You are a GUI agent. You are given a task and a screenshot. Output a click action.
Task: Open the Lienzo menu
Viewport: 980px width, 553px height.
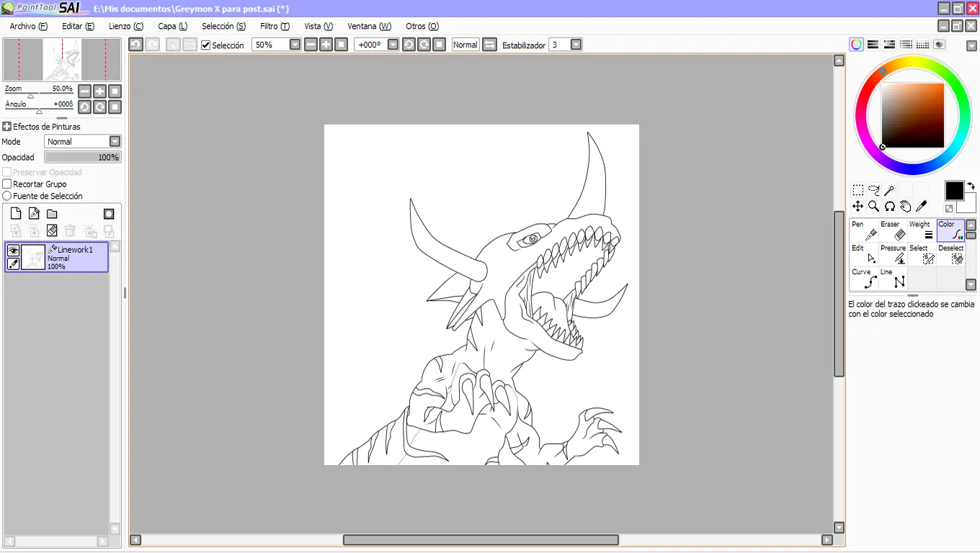(126, 26)
